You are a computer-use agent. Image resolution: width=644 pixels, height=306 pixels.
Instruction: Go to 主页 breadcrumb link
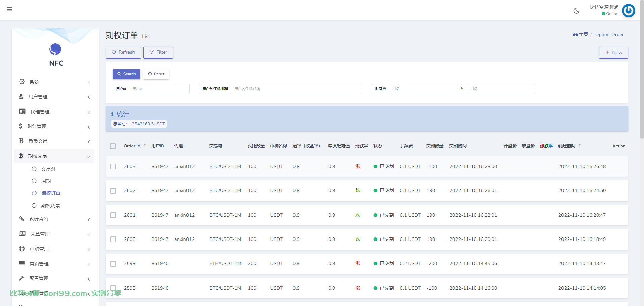pyautogui.click(x=583, y=34)
